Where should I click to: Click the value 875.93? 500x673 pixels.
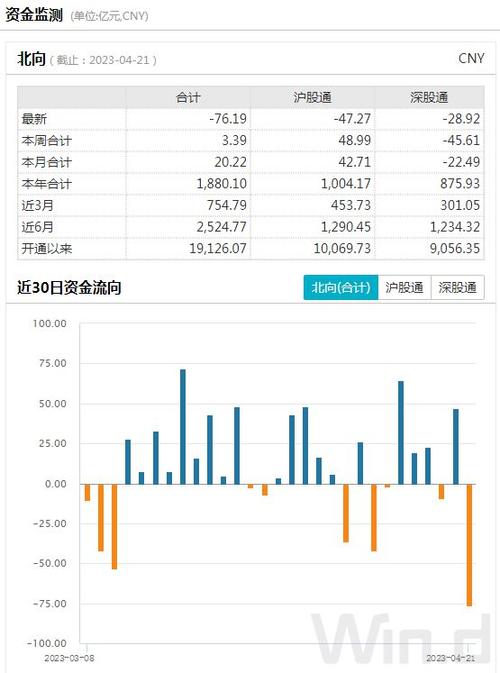pos(460,184)
